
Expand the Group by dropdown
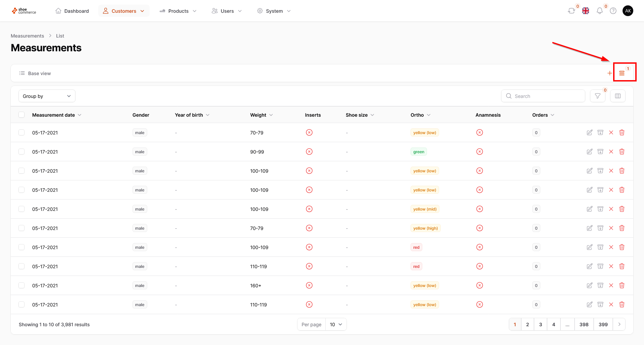pos(47,96)
